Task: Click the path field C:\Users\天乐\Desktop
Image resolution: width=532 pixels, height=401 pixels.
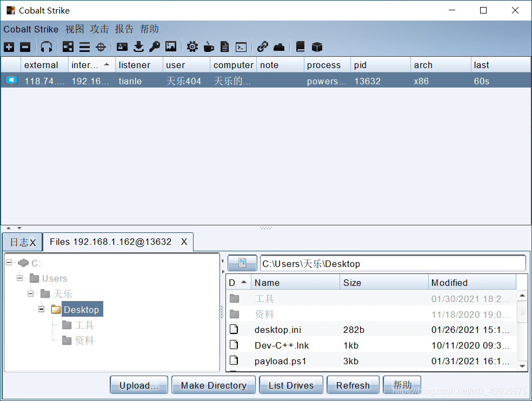Action: click(393, 263)
